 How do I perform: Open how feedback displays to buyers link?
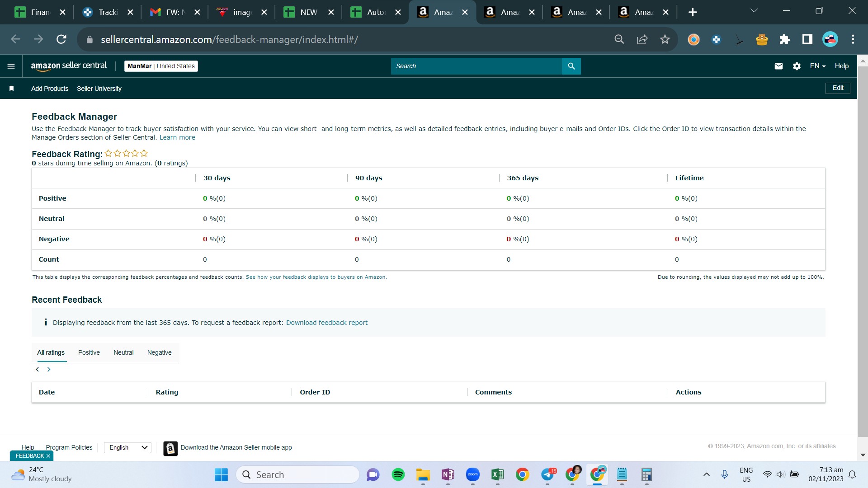pyautogui.click(x=316, y=277)
